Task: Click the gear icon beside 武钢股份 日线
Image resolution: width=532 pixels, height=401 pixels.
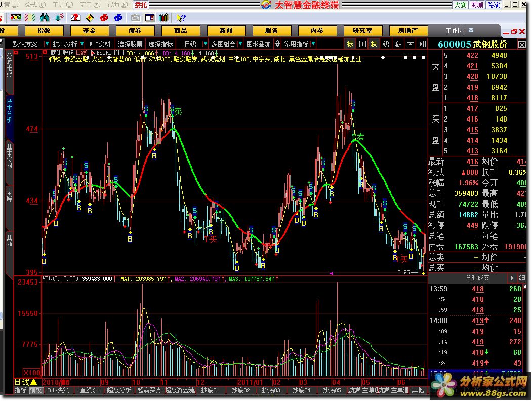Action: click(x=45, y=52)
